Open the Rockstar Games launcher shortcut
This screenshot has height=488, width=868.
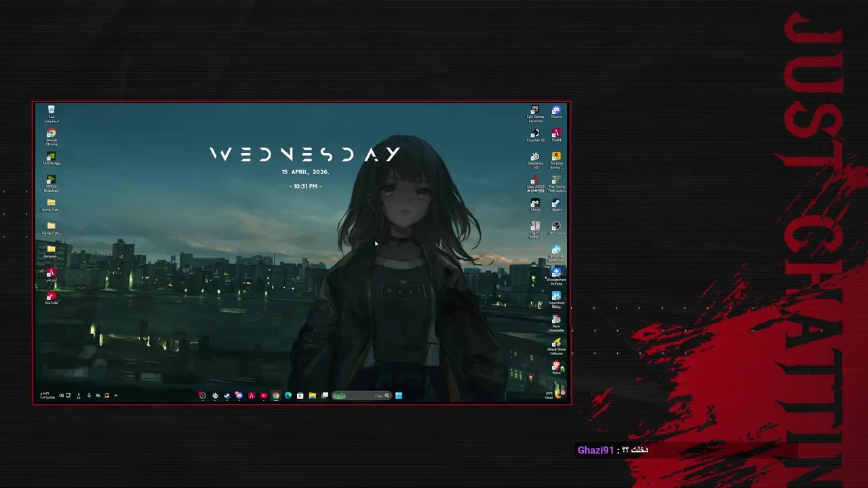click(556, 161)
